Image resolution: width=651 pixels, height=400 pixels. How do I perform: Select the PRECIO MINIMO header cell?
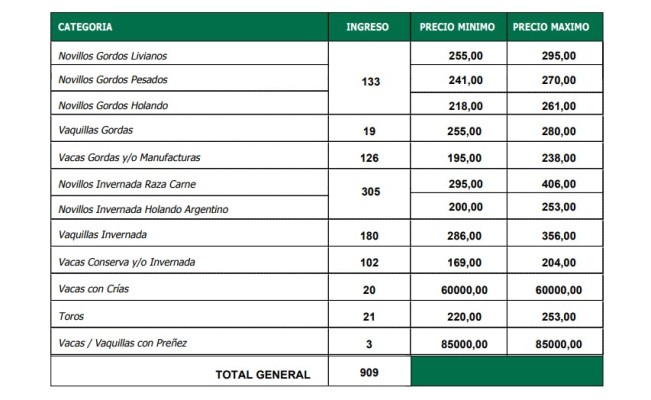point(458,27)
